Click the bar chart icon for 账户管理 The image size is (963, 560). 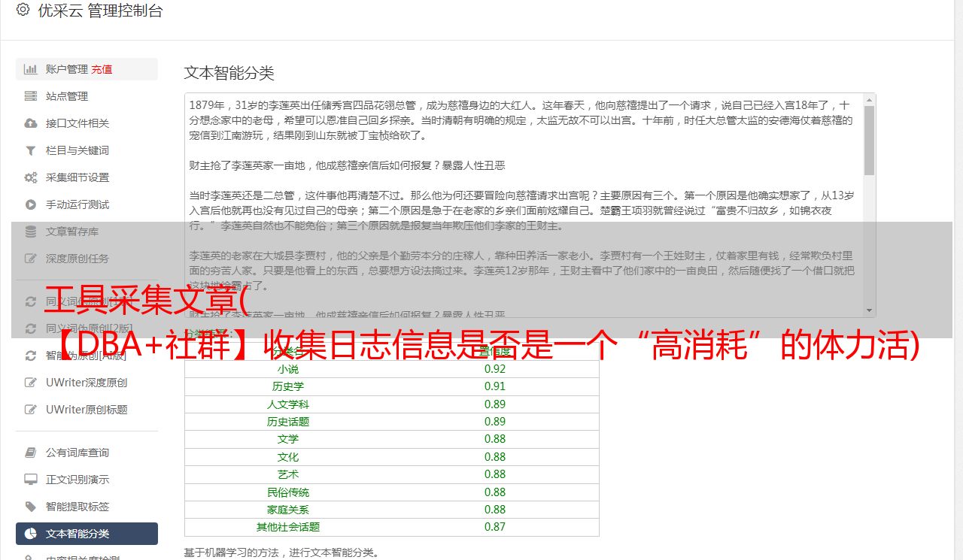click(x=31, y=69)
